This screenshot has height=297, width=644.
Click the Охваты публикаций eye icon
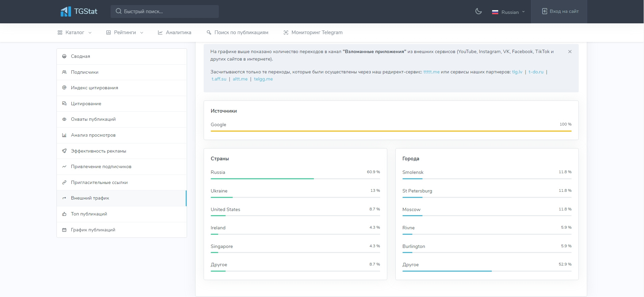(x=64, y=119)
